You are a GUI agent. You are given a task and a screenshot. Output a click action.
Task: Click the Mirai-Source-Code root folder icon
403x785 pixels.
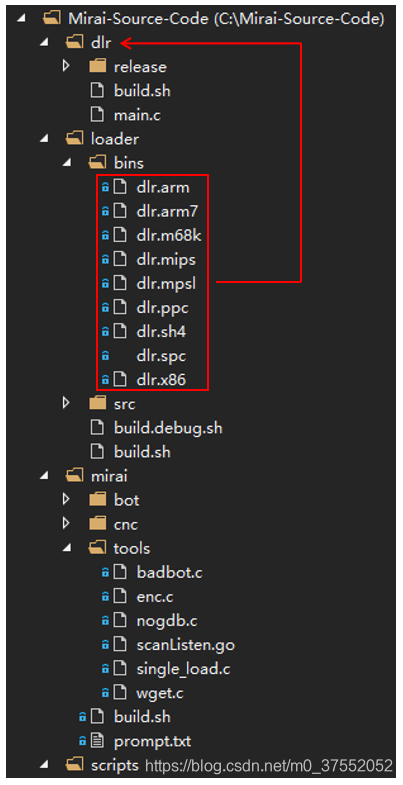52,19
